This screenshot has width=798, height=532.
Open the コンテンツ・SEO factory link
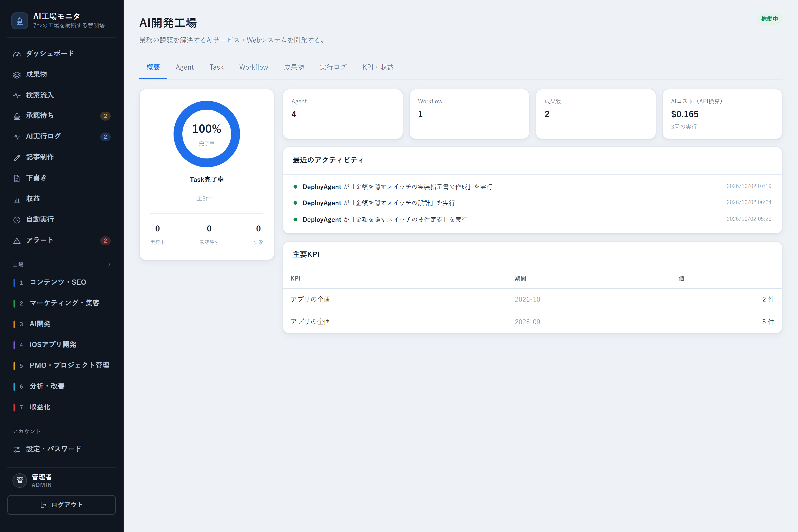[x=61, y=282]
